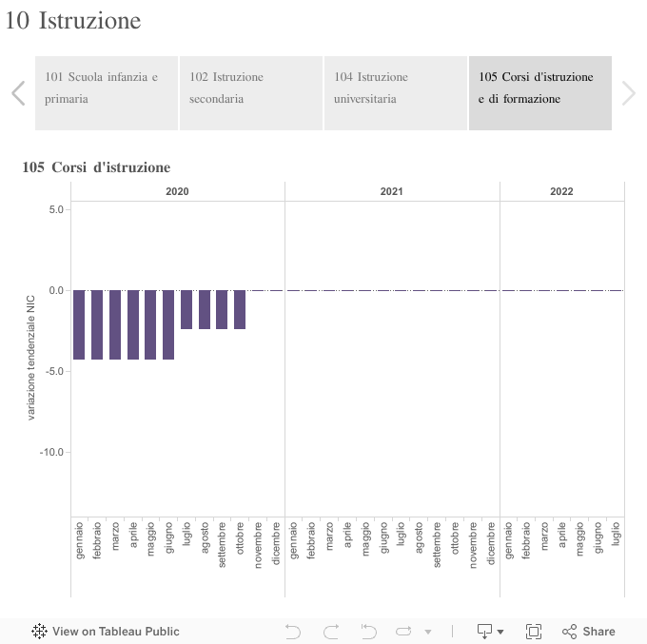
Task: Click the ottobre 2020 bar
Action: click(x=240, y=309)
